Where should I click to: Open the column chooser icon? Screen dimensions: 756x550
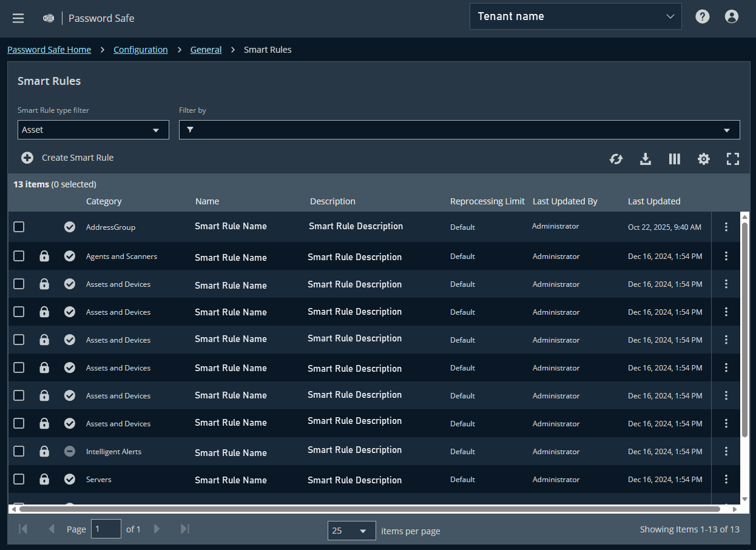pyautogui.click(x=674, y=159)
